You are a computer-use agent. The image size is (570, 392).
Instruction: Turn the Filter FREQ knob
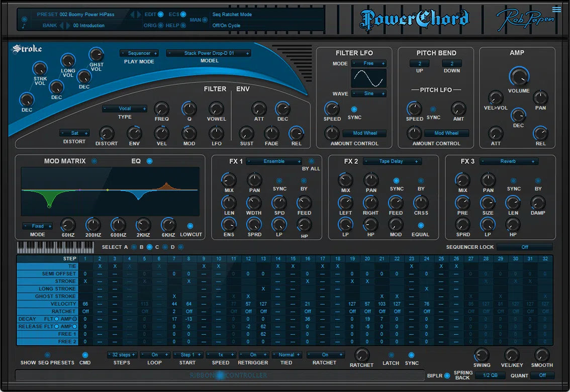click(x=161, y=109)
